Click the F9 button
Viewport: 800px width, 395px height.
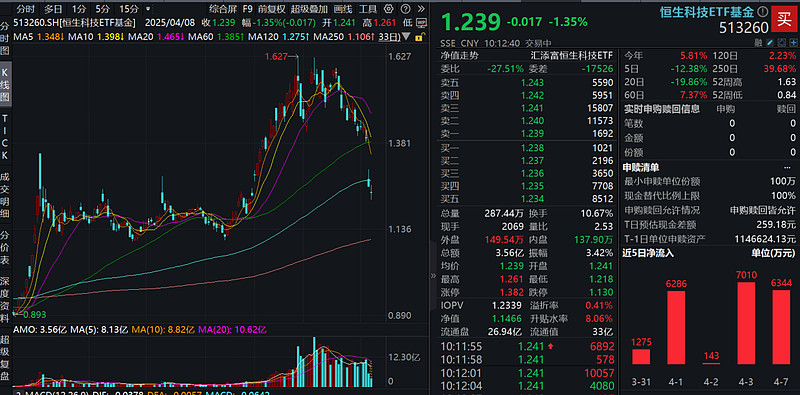(247, 9)
